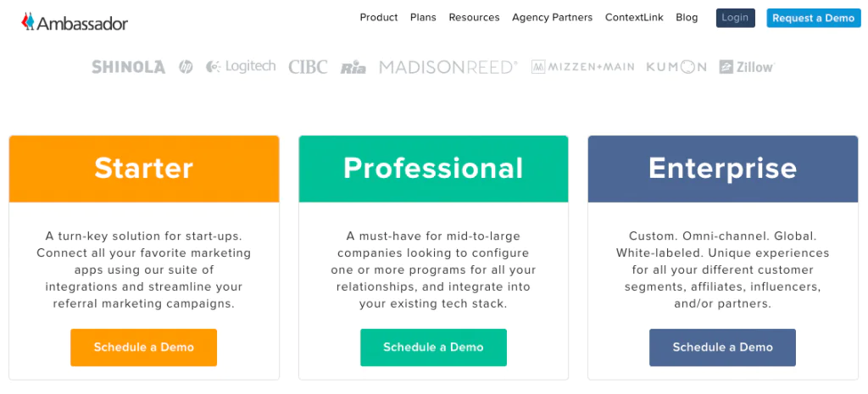
Task: Click the Shinola brand logo
Action: click(129, 67)
